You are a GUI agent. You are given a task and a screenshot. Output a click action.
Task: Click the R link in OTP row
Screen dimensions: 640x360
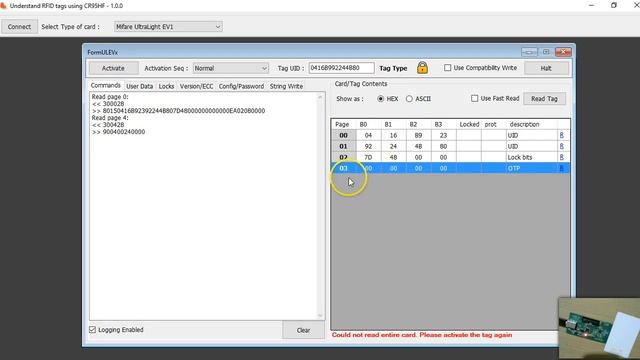click(562, 168)
